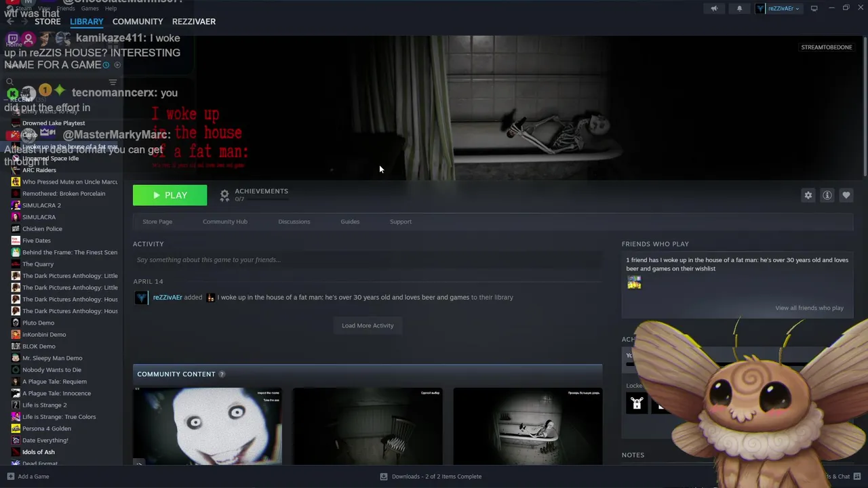Click the activity comment input field
The height and width of the screenshot is (488, 868).
click(x=368, y=260)
